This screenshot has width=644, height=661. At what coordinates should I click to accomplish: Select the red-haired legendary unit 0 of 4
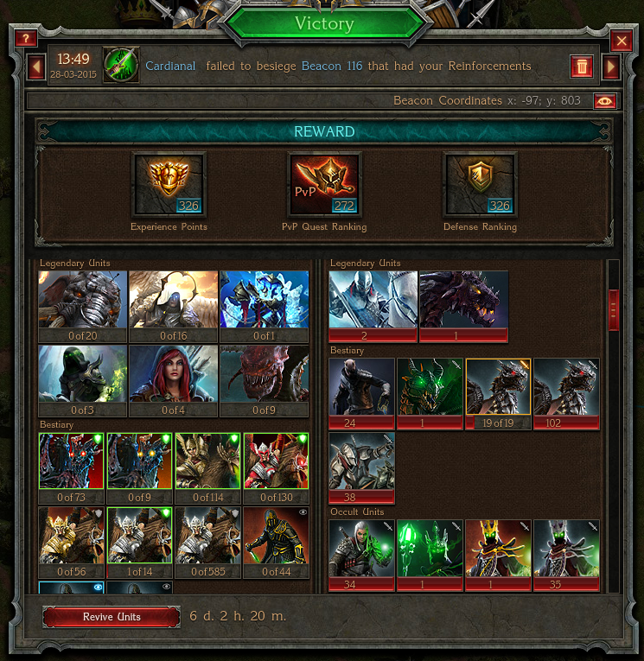coord(174,381)
